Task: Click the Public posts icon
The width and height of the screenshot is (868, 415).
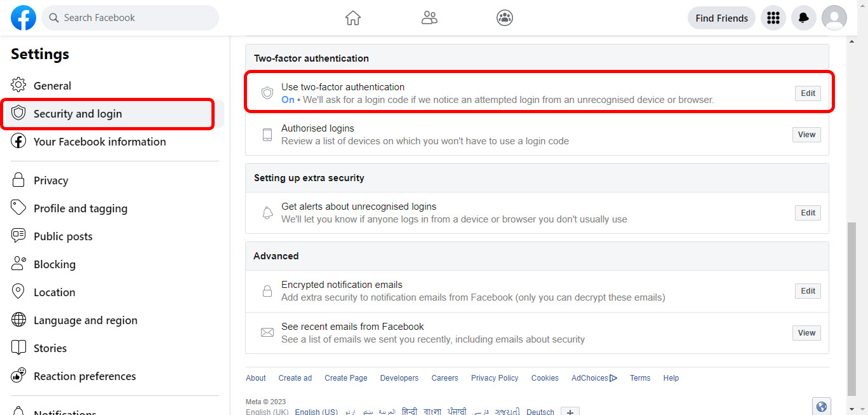Action: pyautogui.click(x=18, y=236)
